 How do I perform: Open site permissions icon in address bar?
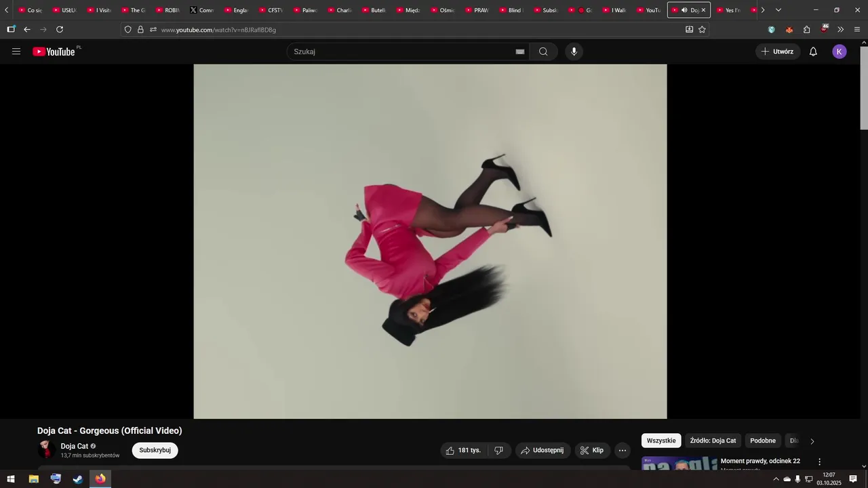pos(153,29)
